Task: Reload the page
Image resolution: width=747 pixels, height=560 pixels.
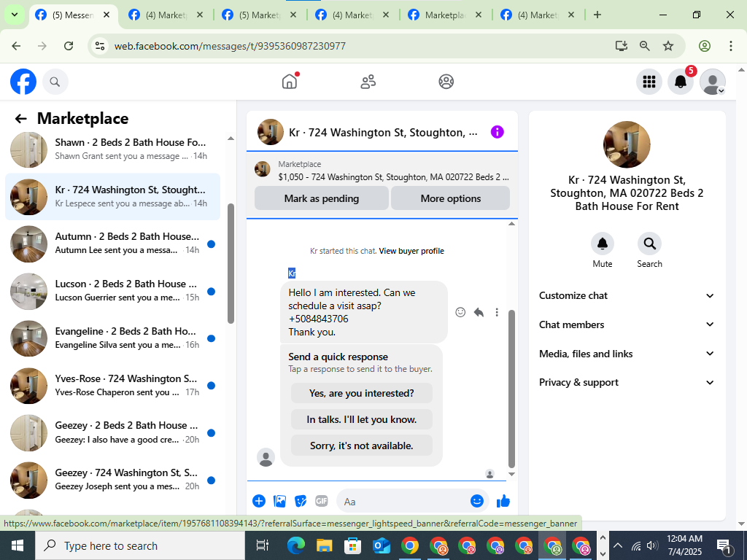Action: click(x=69, y=46)
